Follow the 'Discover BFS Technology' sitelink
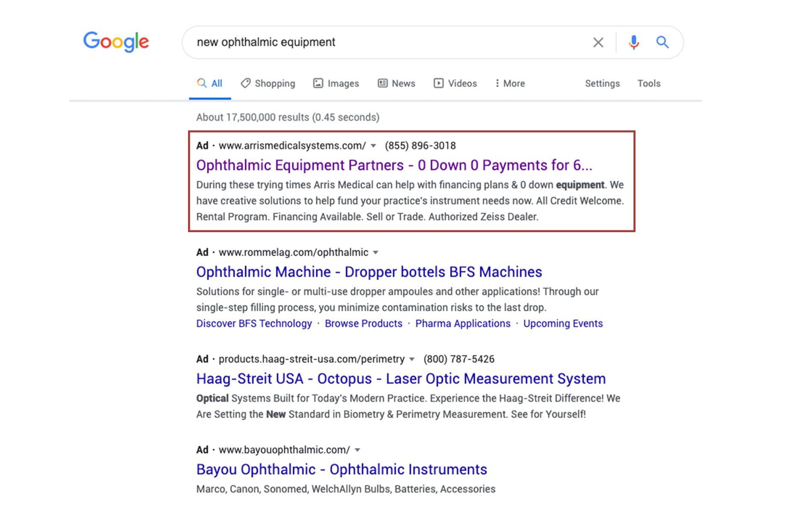The width and height of the screenshot is (812, 513). [x=254, y=324]
